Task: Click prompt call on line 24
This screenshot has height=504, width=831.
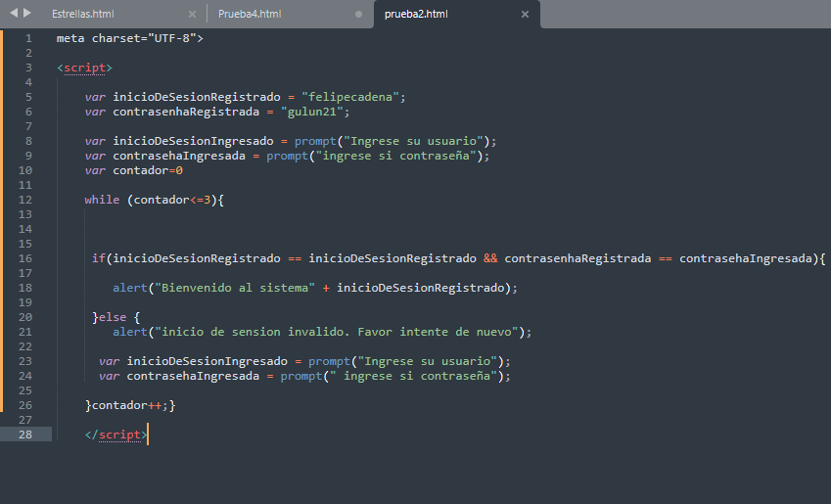Action: pos(301,376)
